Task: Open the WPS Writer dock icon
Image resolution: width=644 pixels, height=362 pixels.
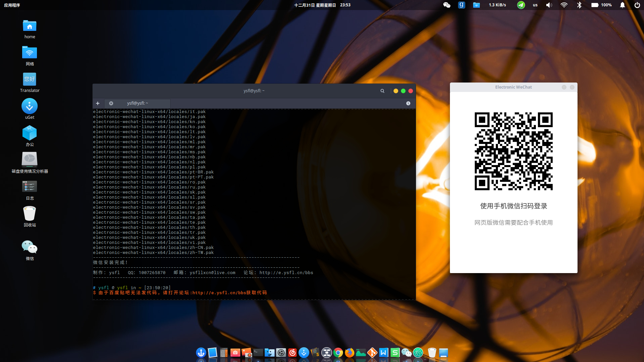Action: 383,353
